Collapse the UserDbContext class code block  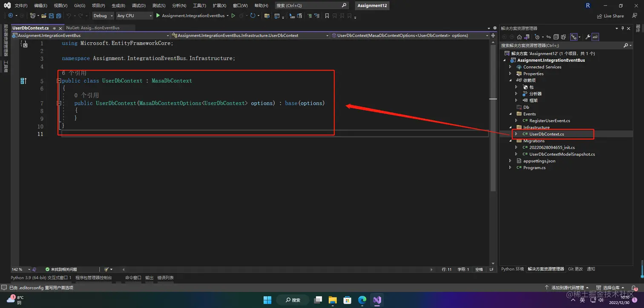coord(59,80)
